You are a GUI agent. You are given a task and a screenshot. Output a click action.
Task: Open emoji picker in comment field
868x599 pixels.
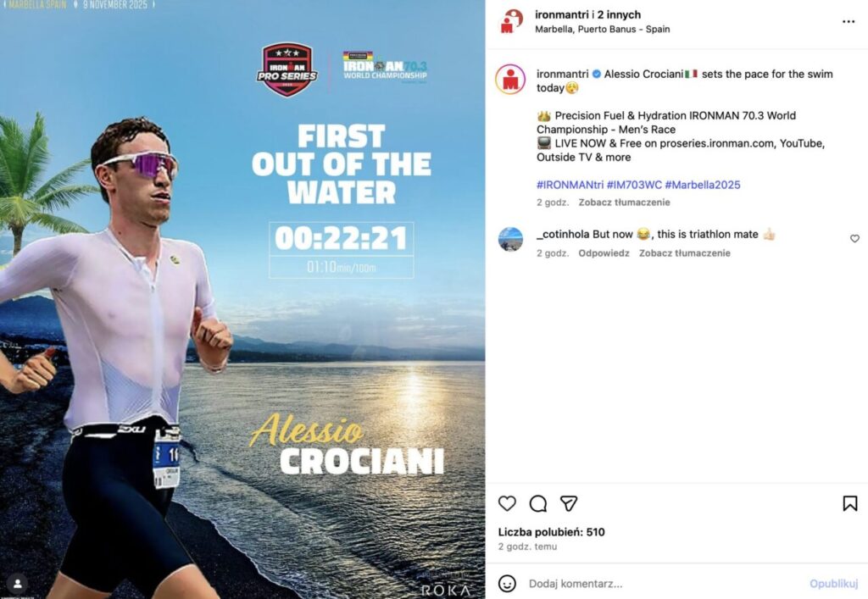[x=507, y=584]
